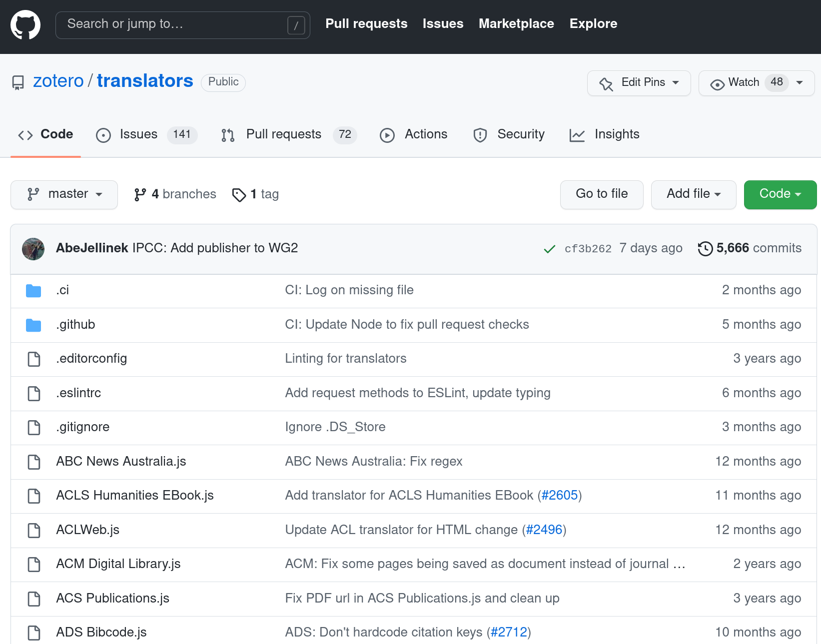
Task: View the 1 tag link
Action: (255, 194)
